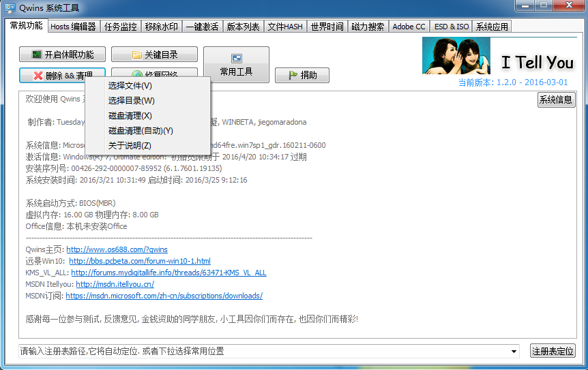The width and height of the screenshot is (588, 370).
Task: Choose 关于说明(Z) from the menu
Action: (148, 146)
